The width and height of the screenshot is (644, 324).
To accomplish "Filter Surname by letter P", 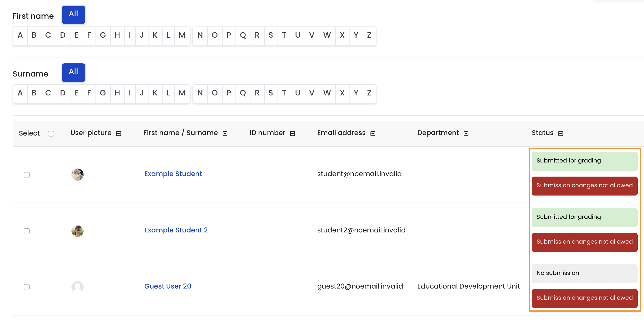I will (x=229, y=94).
